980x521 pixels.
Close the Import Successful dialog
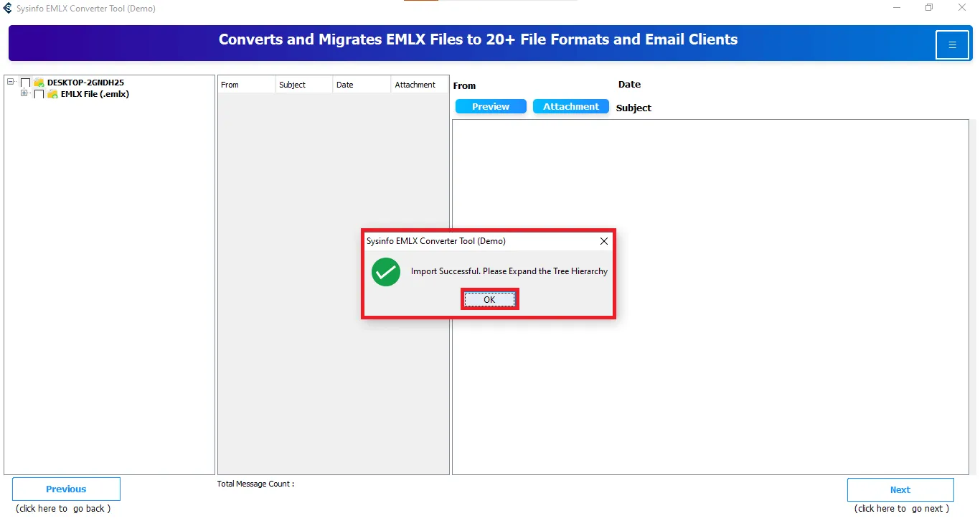pos(604,241)
